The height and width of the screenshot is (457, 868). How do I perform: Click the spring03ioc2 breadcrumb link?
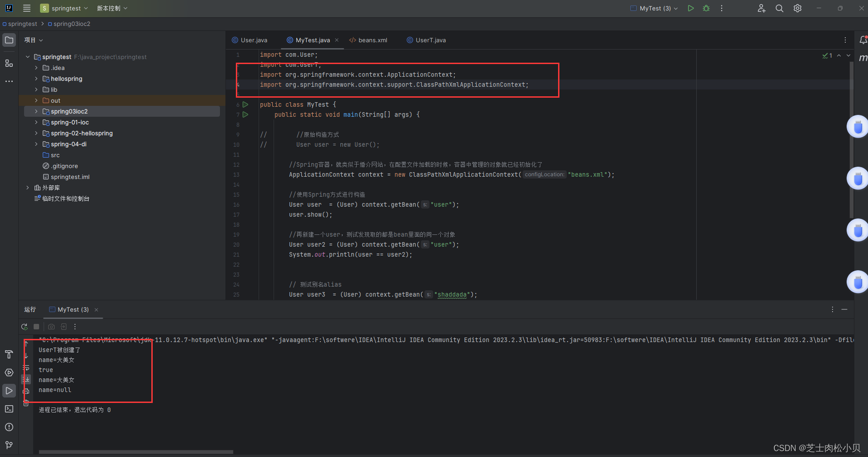tap(72, 24)
